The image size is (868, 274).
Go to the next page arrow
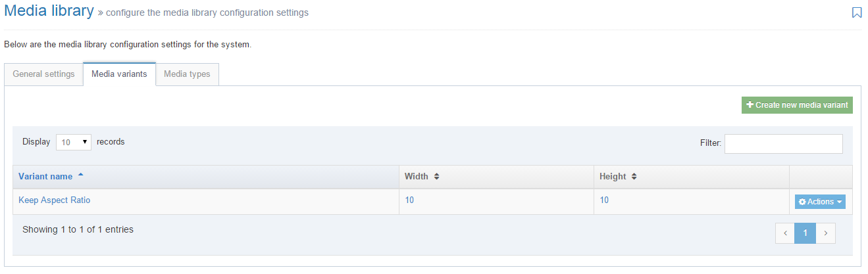coord(825,233)
